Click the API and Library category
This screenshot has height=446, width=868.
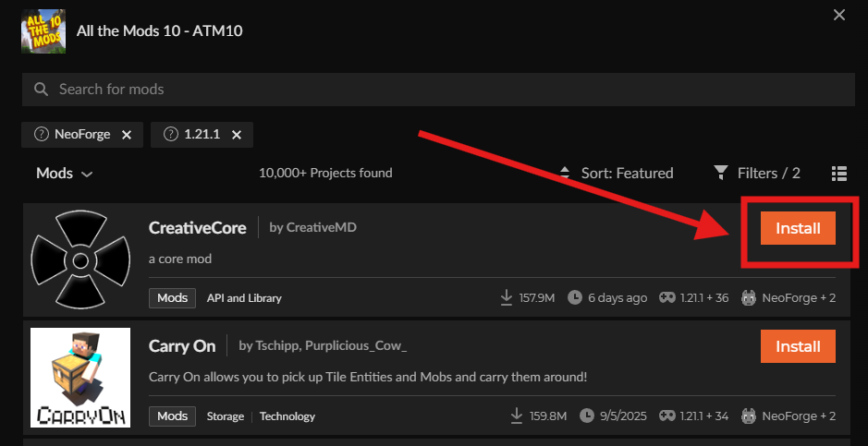tap(244, 298)
